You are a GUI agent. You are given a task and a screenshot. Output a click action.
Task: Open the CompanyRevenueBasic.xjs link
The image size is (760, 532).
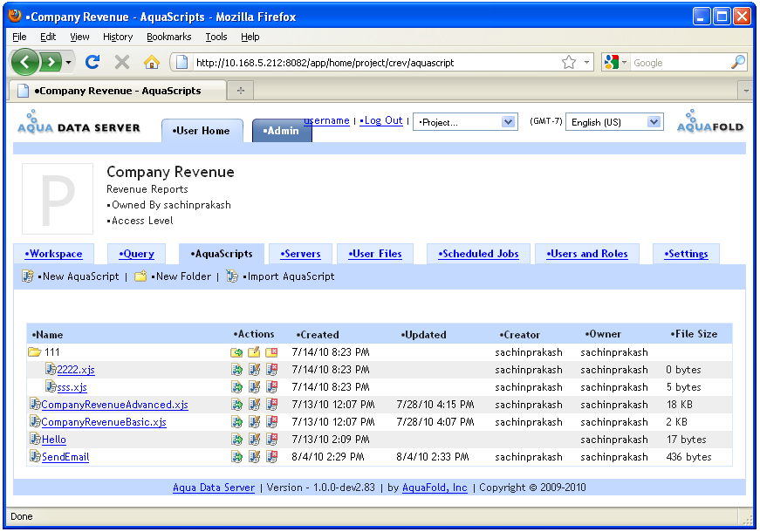click(104, 422)
